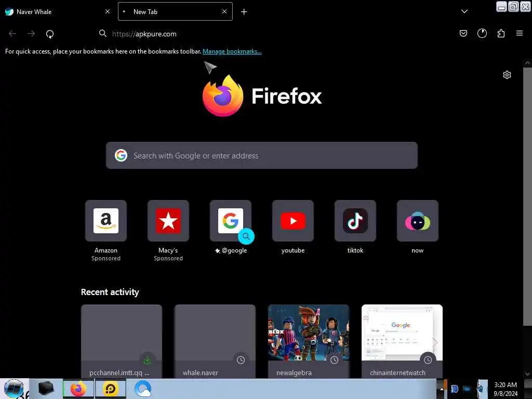Click the apkpure.com address bar
Screen dimensions: 532x399
pyautogui.click(x=271, y=34)
